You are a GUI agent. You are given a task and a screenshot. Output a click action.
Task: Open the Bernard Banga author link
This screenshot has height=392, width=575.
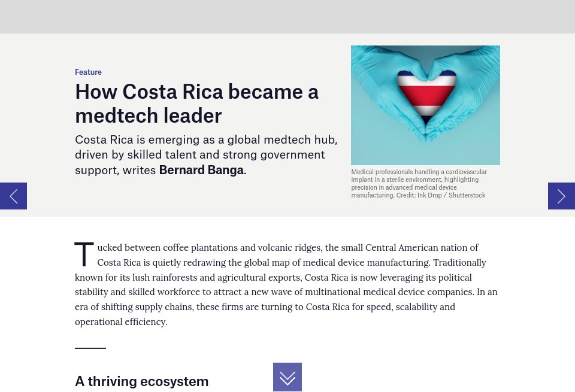201,170
